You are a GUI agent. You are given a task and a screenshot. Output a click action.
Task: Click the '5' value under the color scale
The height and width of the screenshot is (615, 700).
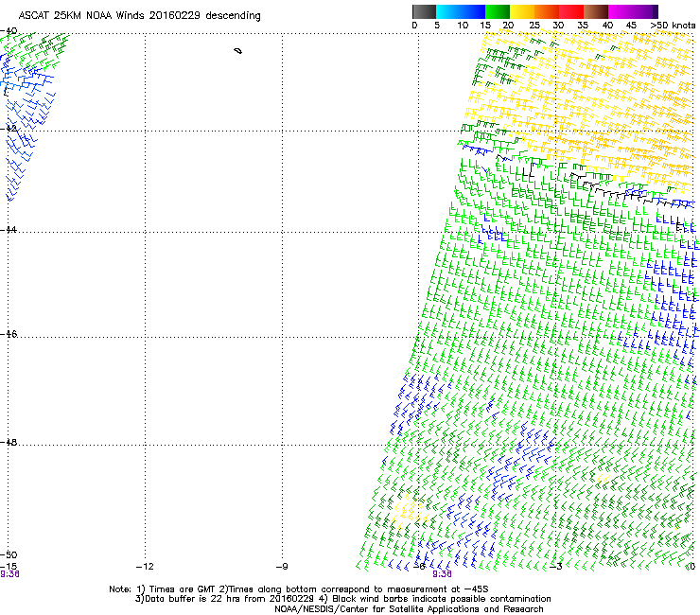point(437,26)
